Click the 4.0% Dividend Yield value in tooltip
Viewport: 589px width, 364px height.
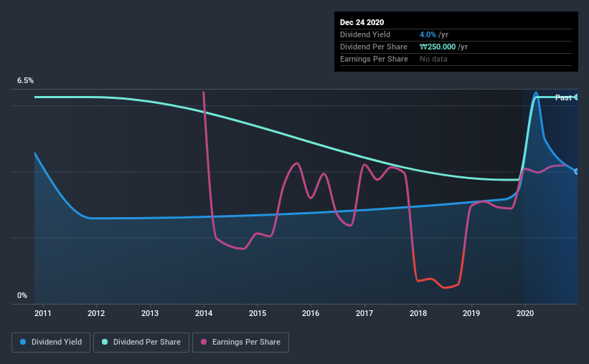tap(428, 34)
